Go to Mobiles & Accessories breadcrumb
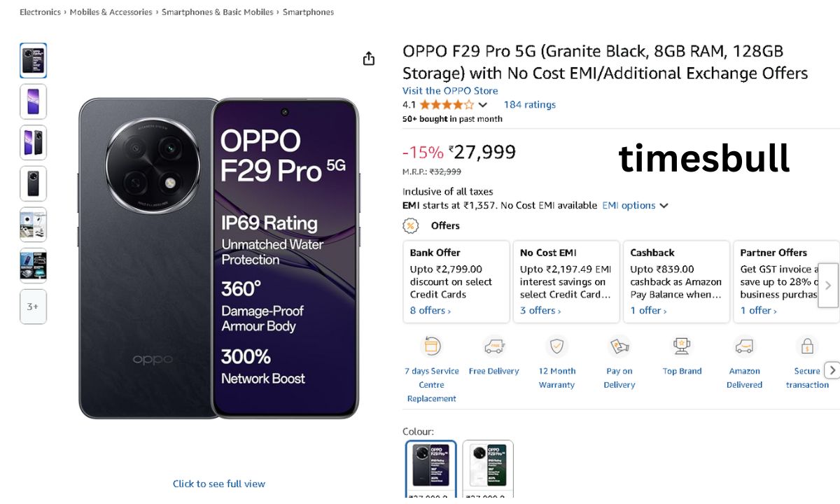Viewport: 840px width, 504px height. tap(111, 12)
